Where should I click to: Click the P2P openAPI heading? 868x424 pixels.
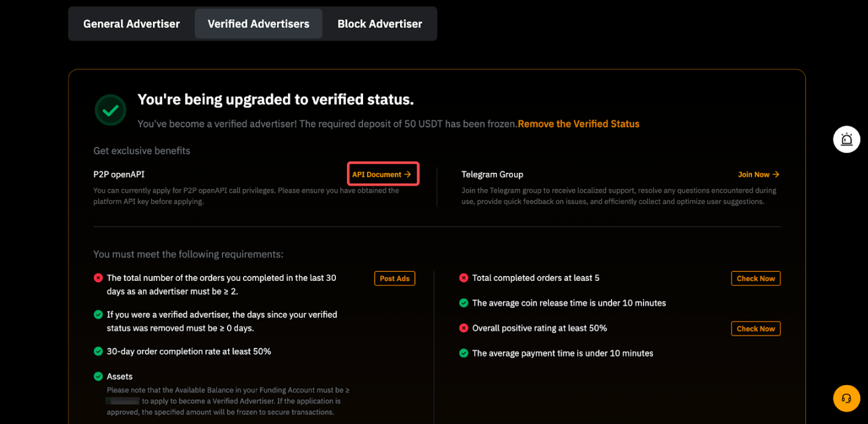tap(119, 175)
